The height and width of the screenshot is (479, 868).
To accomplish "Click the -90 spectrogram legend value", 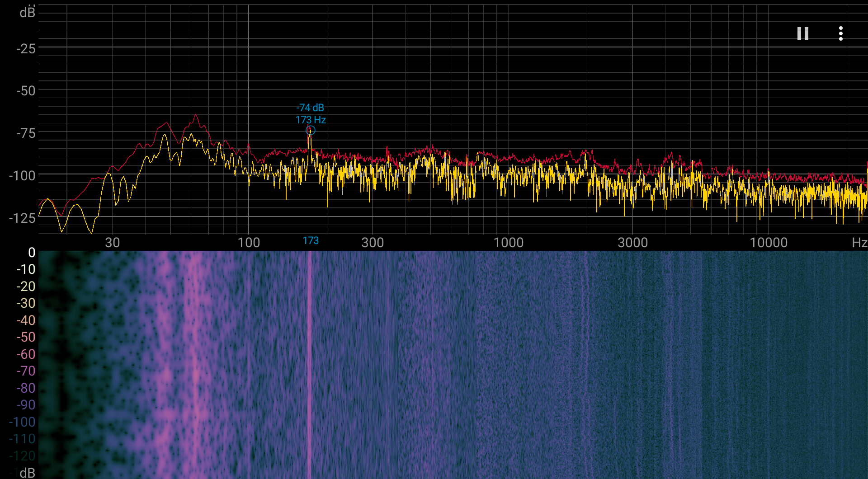I will pyautogui.click(x=26, y=405).
